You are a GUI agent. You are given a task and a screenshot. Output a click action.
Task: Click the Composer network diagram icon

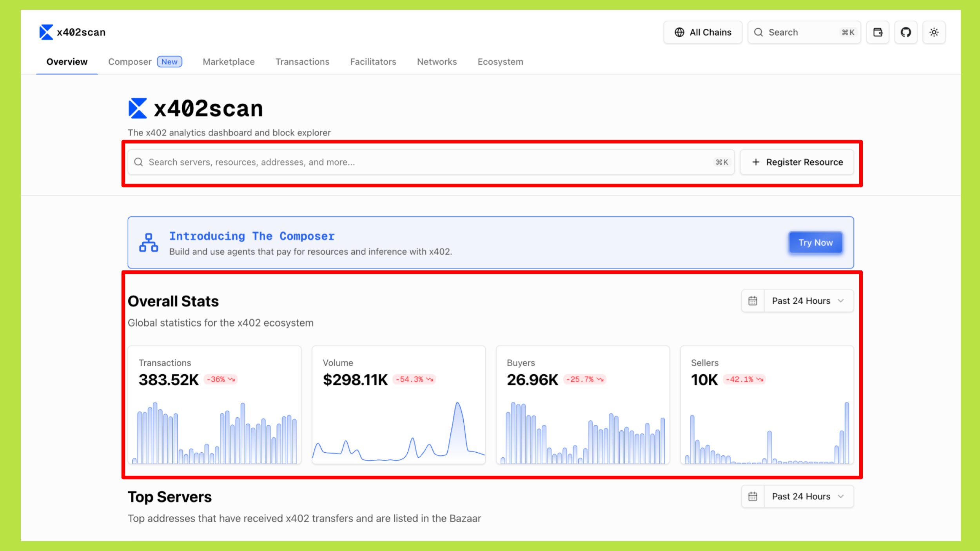[x=149, y=243]
